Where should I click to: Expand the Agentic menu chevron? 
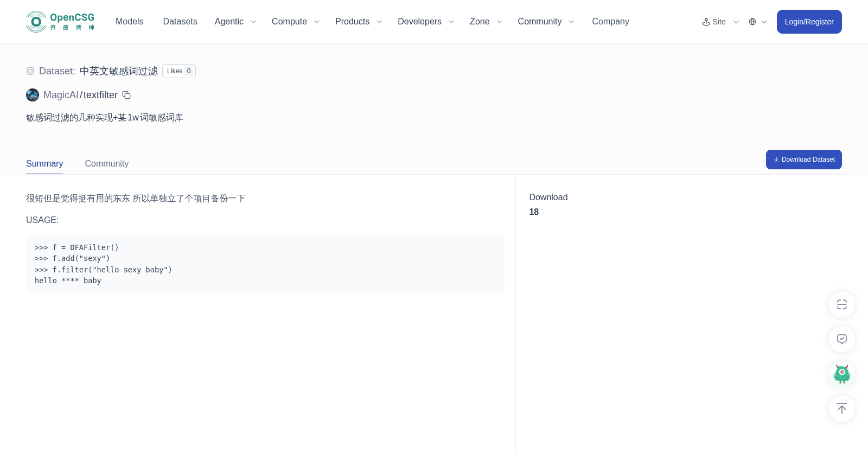click(x=253, y=22)
